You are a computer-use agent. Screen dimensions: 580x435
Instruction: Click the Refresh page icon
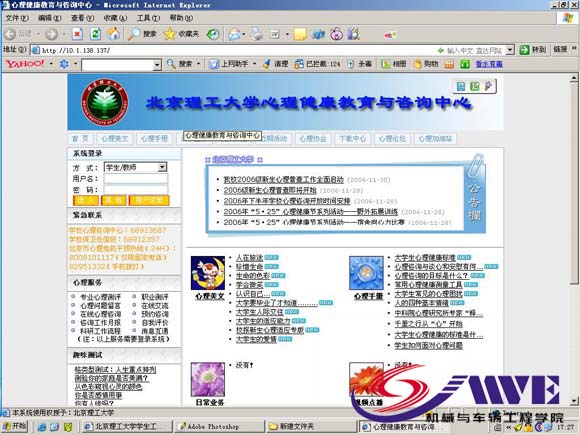coord(96,34)
